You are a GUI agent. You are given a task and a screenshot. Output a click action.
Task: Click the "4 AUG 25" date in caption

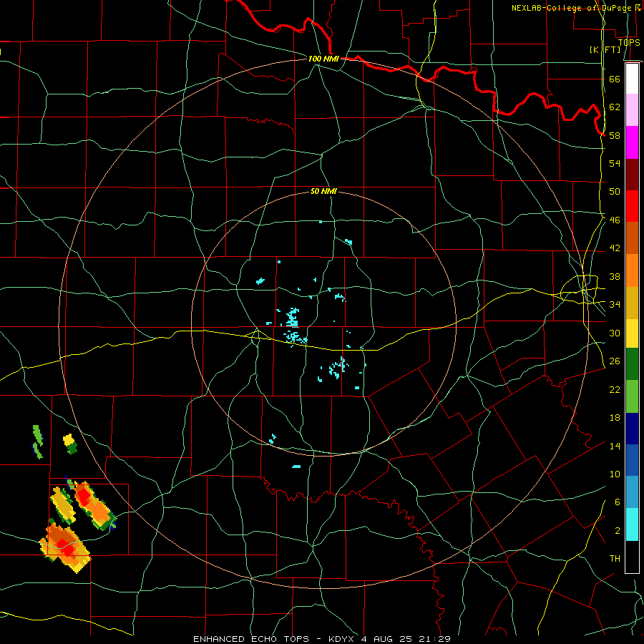(x=388, y=639)
